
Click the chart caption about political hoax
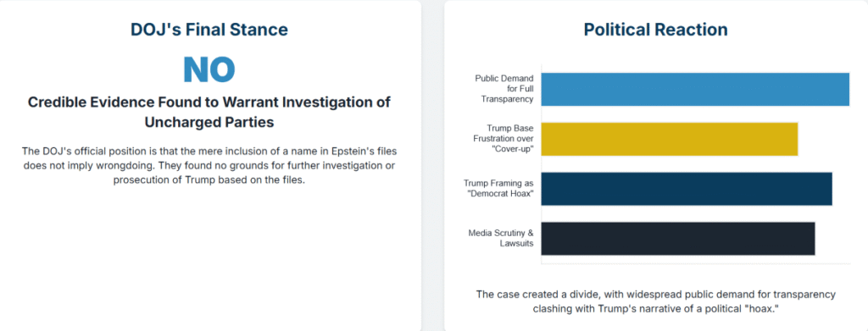pos(655,301)
